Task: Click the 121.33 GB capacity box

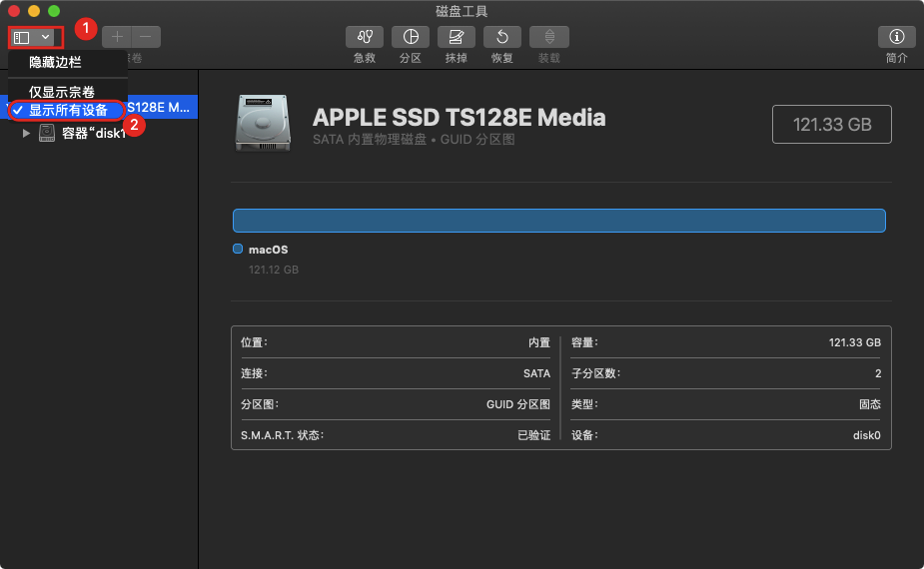Action: [x=831, y=124]
